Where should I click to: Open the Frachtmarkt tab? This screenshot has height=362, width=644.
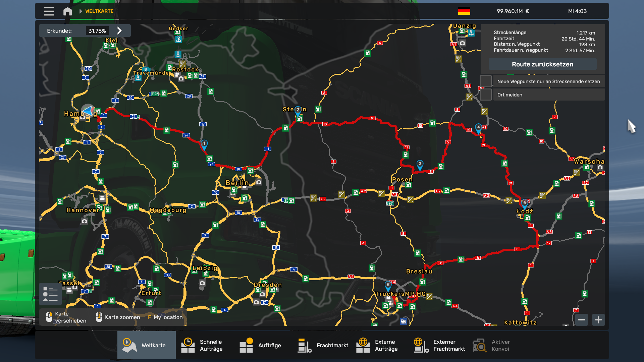pyautogui.click(x=323, y=345)
